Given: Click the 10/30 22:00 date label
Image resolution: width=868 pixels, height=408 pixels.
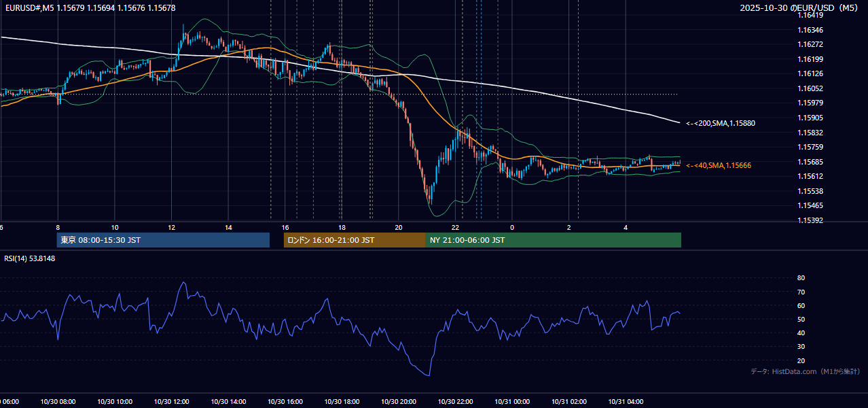Looking at the screenshot, I should (x=455, y=402).
